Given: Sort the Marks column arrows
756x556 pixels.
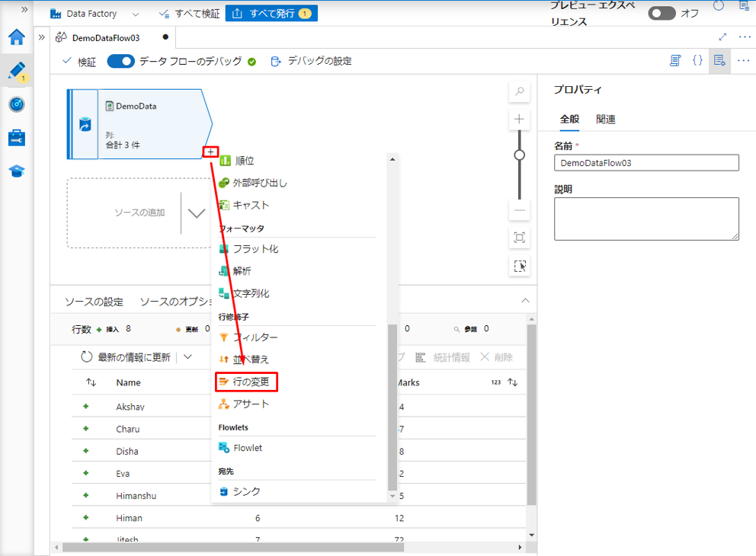Looking at the screenshot, I should coord(513,382).
